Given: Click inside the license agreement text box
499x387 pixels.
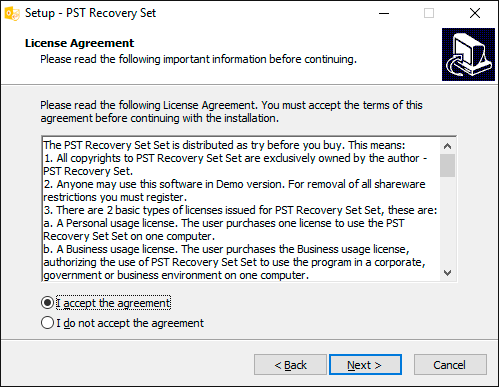Looking at the screenshot, I should [x=241, y=209].
